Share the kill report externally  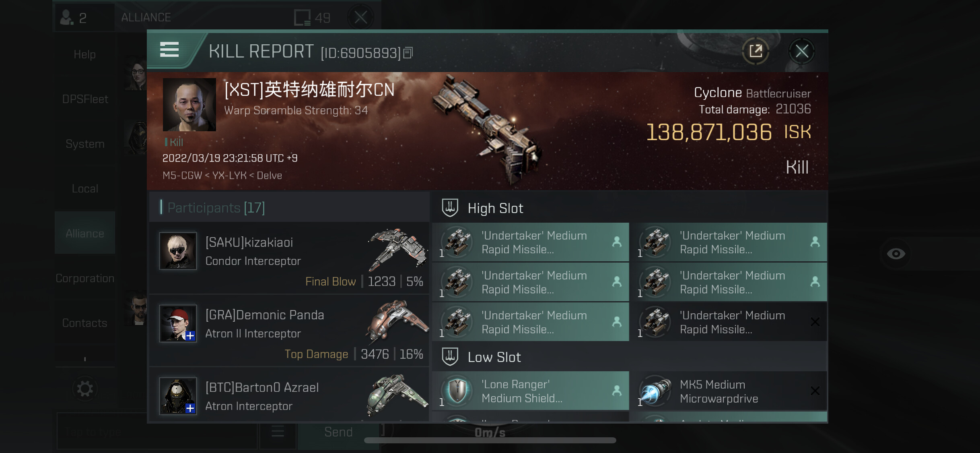click(x=756, y=51)
